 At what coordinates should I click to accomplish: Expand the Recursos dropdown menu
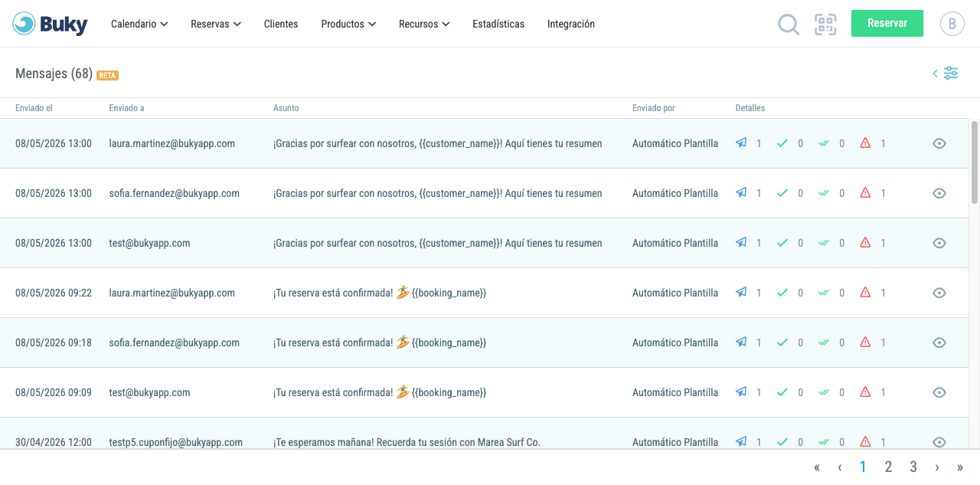click(424, 24)
